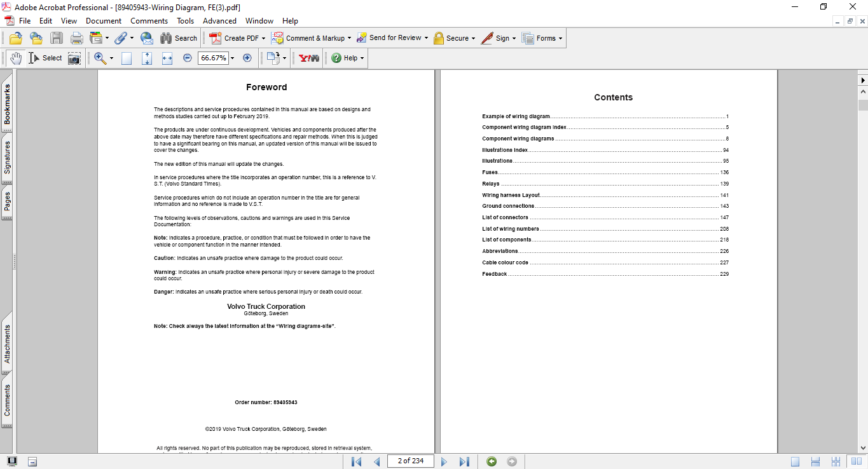
Task: Go to previous view green arrow
Action: 492,461
